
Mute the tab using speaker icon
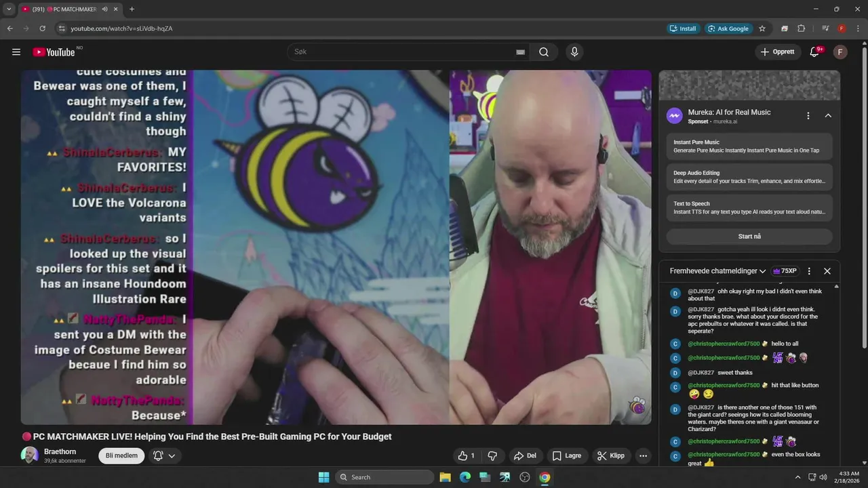(105, 9)
